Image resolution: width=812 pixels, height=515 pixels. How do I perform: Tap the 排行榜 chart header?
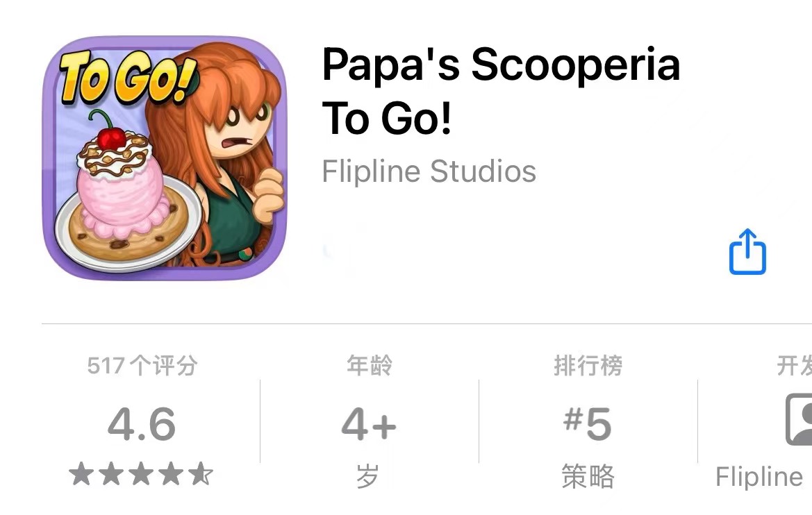coord(588,365)
